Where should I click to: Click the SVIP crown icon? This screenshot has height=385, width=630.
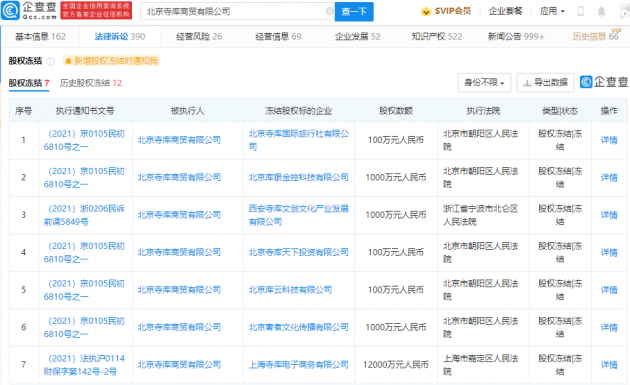426,11
